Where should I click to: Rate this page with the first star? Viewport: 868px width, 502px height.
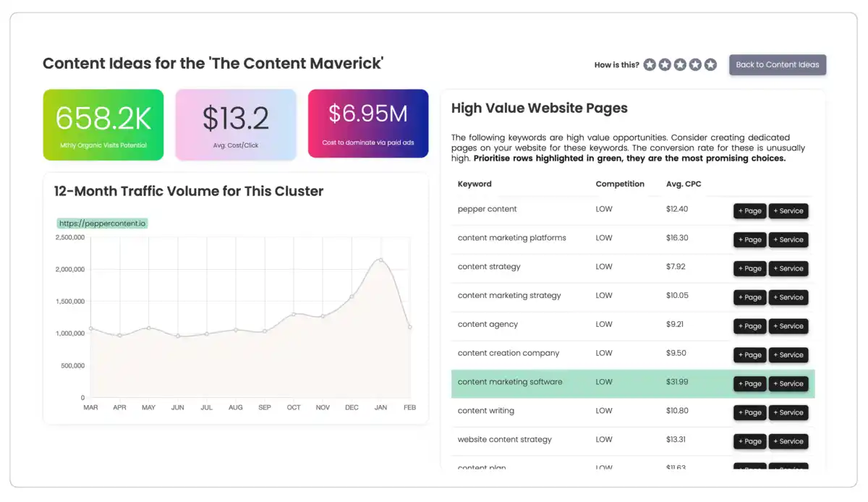(650, 64)
